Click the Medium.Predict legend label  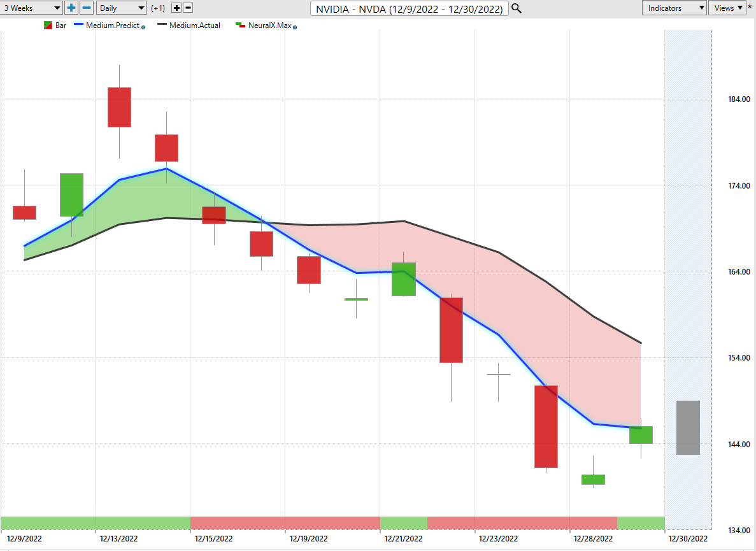[112, 25]
